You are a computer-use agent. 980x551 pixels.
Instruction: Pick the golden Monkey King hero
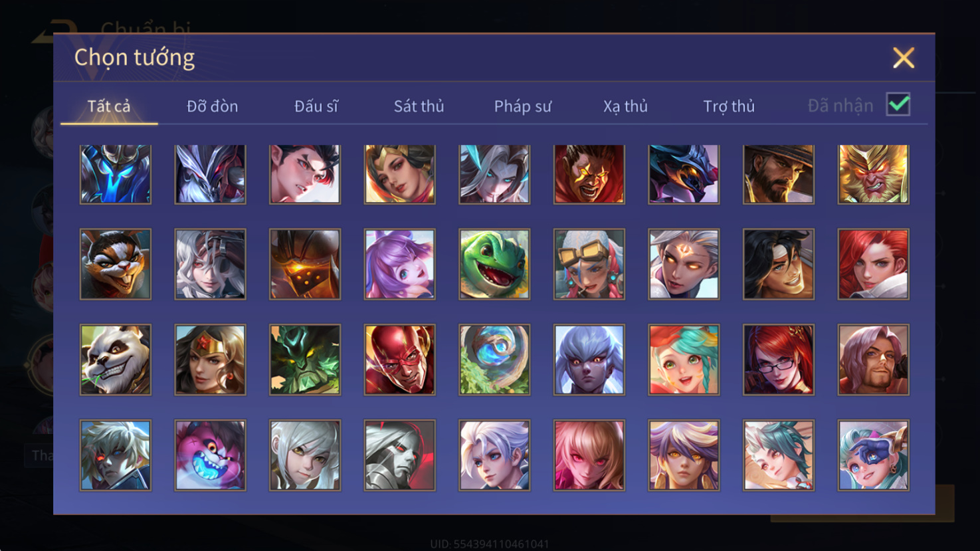pos(873,174)
